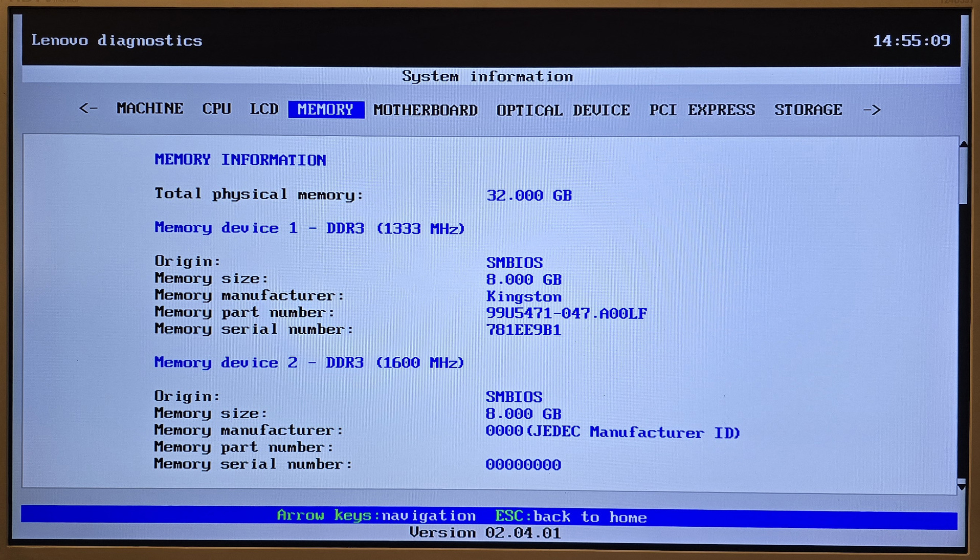Click the left arrow before MACHINE
This screenshot has width=980, height=560.
(x=88, y=109)
